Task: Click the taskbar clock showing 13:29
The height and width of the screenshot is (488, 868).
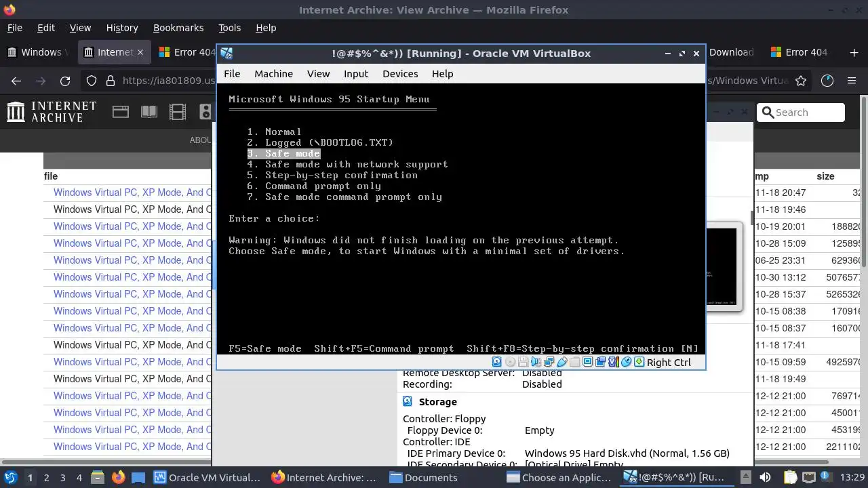Action: tap(853, 477)
